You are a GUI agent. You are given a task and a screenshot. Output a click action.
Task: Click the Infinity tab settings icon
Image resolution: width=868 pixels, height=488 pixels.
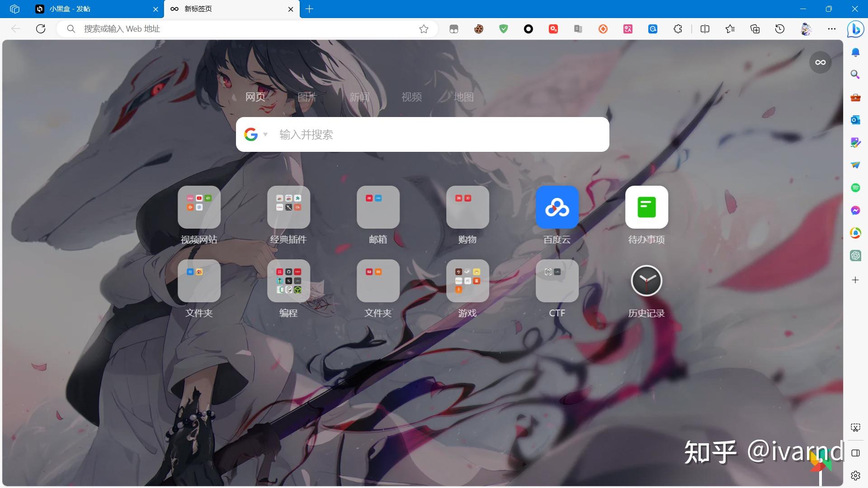pos(820,62)
